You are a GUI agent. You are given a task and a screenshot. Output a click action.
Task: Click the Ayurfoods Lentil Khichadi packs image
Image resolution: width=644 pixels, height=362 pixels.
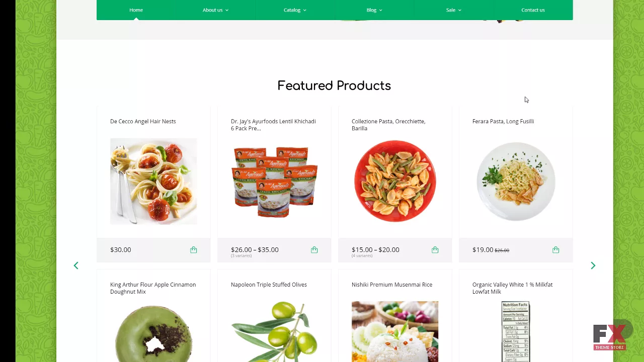(275, 182)
